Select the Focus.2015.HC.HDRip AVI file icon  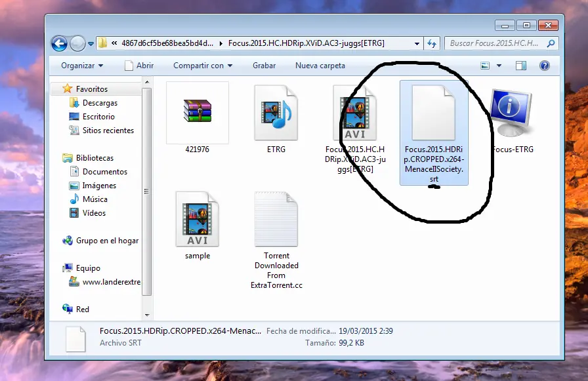tap(355, 113)
